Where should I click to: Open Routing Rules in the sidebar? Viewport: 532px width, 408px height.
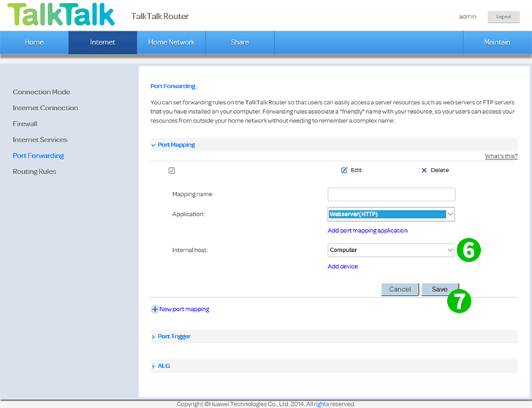pos(34,172)
